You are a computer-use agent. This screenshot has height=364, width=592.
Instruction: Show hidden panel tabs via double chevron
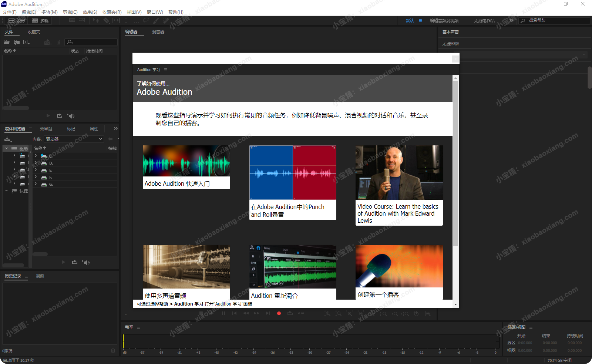point(116,129)
